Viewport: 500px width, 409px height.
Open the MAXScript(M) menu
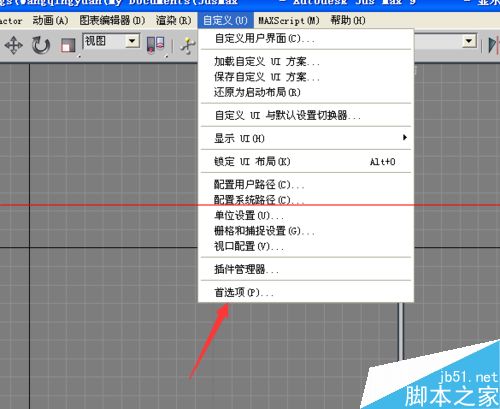pos(289,21)
